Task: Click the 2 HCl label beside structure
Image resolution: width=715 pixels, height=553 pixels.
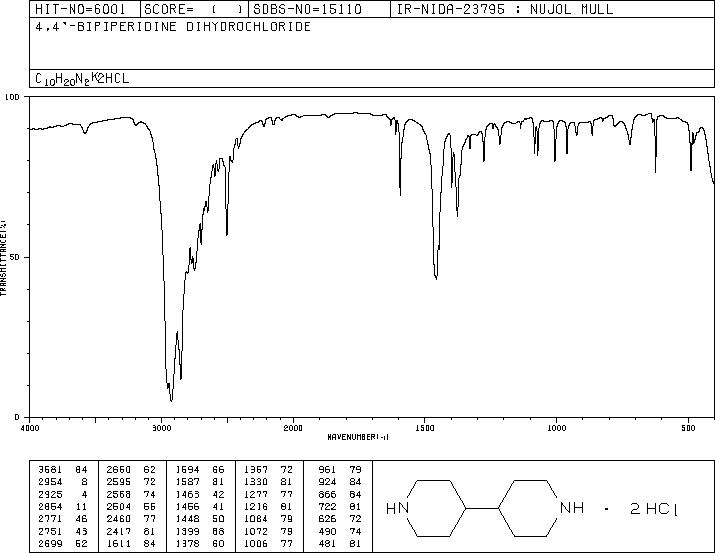Action: coord(654,509)
